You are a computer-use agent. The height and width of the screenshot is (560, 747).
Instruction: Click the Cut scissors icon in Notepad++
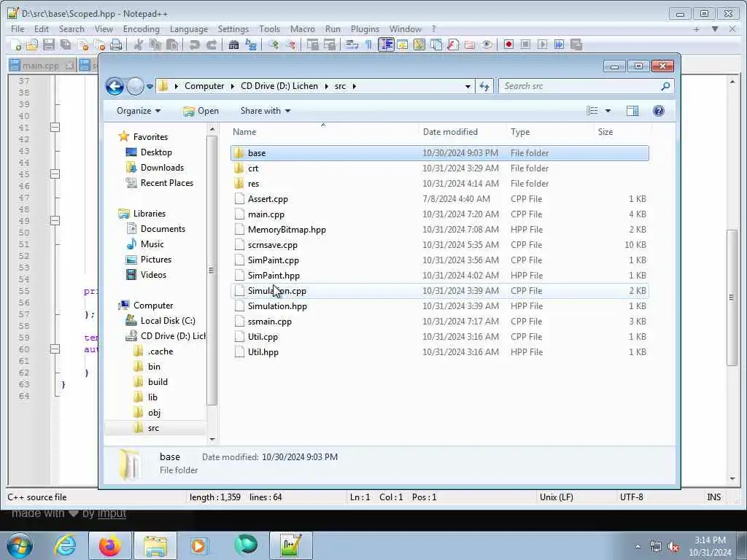coord(138,44)
